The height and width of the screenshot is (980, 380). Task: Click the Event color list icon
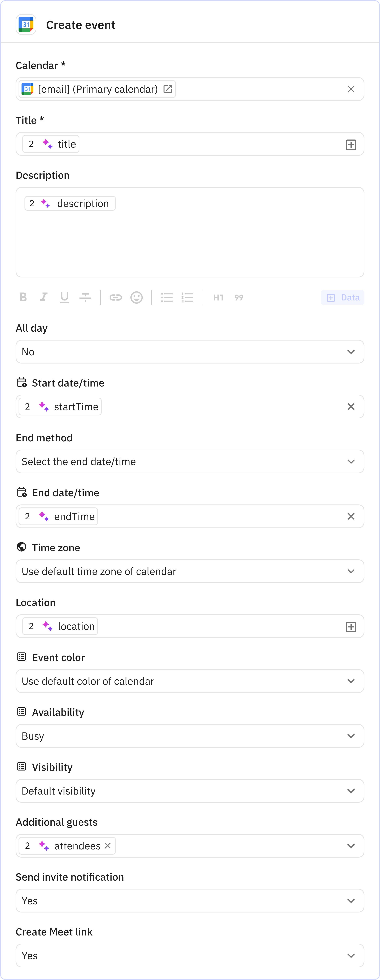22,657
